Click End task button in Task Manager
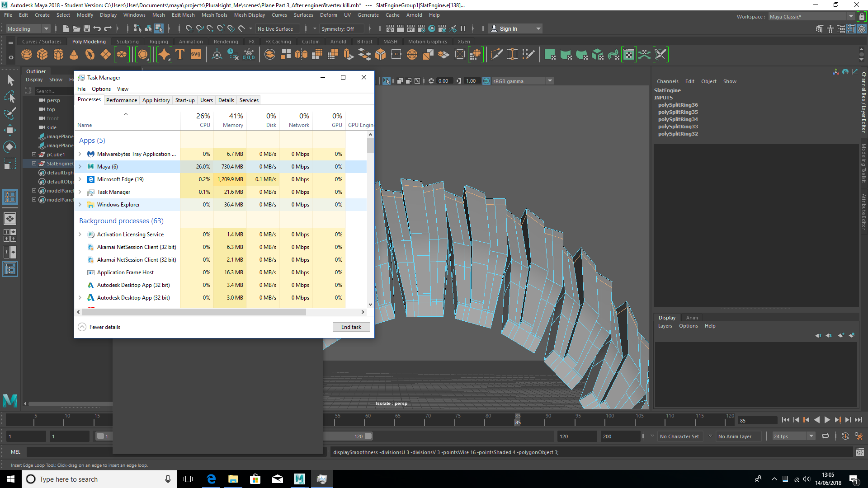 click(351, 327)
